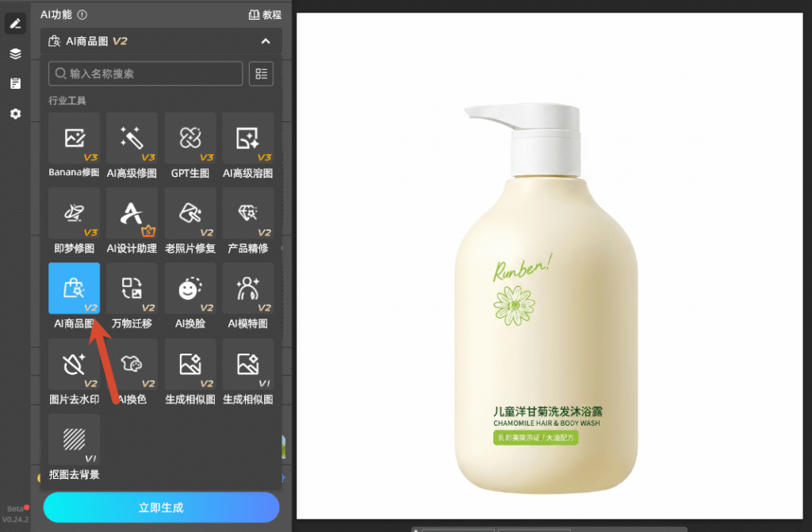This screenshot has width=812, height=532.
Task: Toggle the list view icon beside search
Action: (x=262, y=74)
